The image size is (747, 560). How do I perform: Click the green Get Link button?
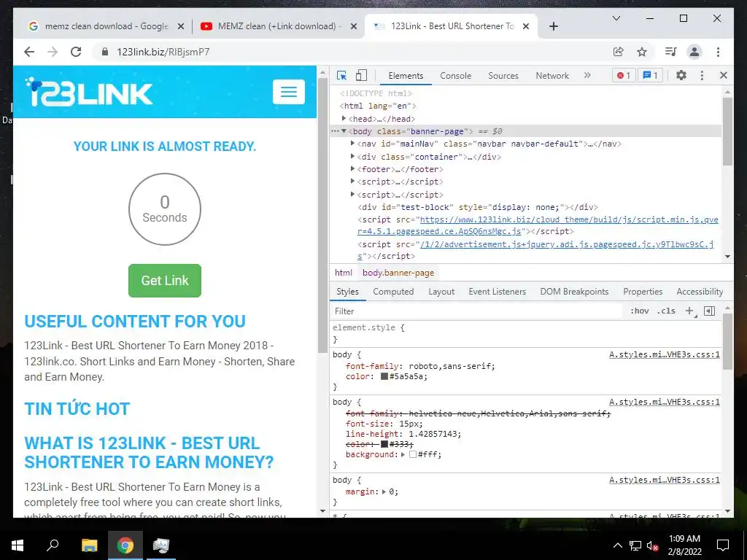pyautogui.click(x=165, y=281)
